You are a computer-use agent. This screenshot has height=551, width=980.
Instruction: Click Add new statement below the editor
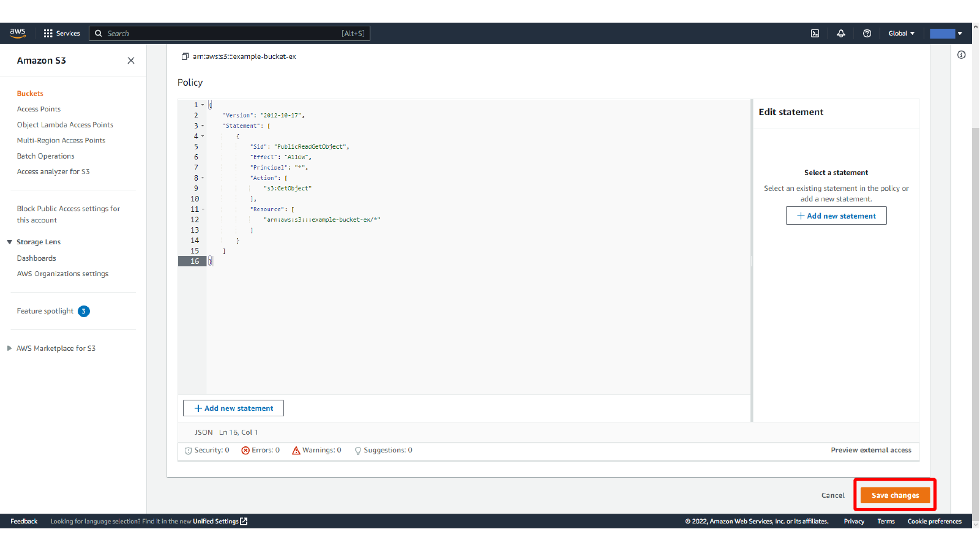tap(233, 408)
